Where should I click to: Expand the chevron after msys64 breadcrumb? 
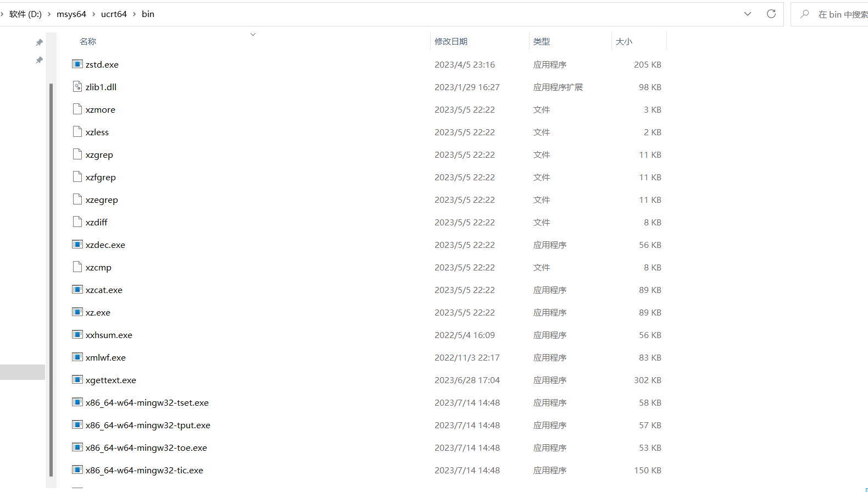[x=93, y=14]
